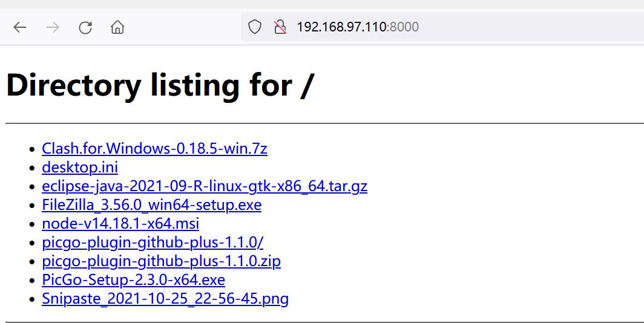Open the desktop.ini file link
Screen dimensions: 644x323
point(80,167)
